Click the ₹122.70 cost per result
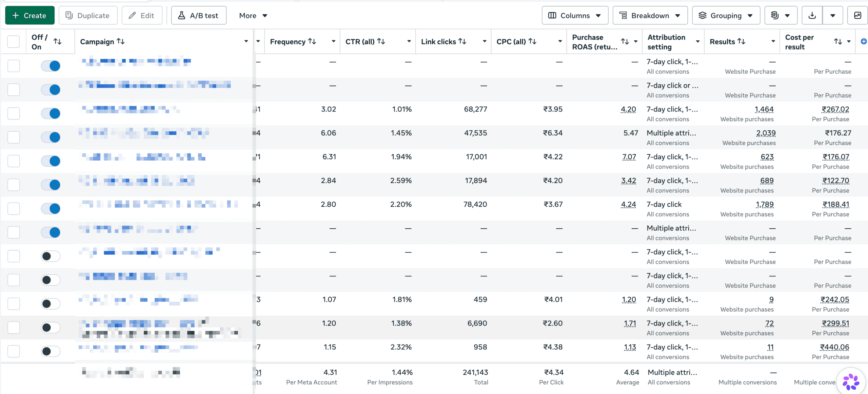868x394 pixels. pyautogui.click(x=835, y=181)
